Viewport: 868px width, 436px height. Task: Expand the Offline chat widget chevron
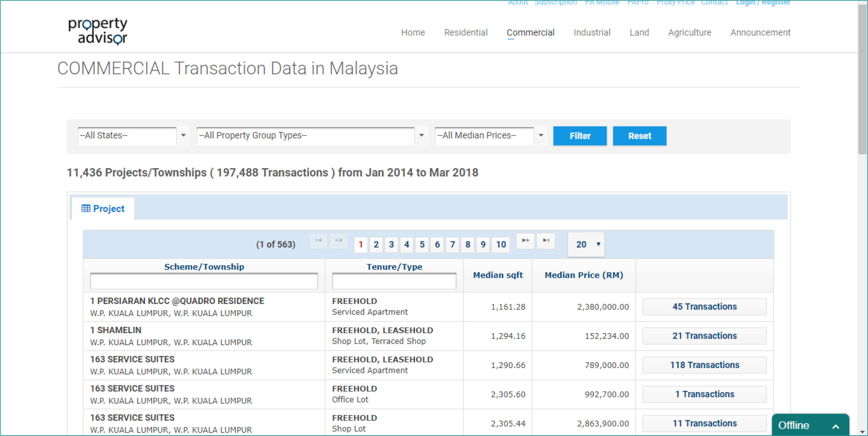point(835,426)
